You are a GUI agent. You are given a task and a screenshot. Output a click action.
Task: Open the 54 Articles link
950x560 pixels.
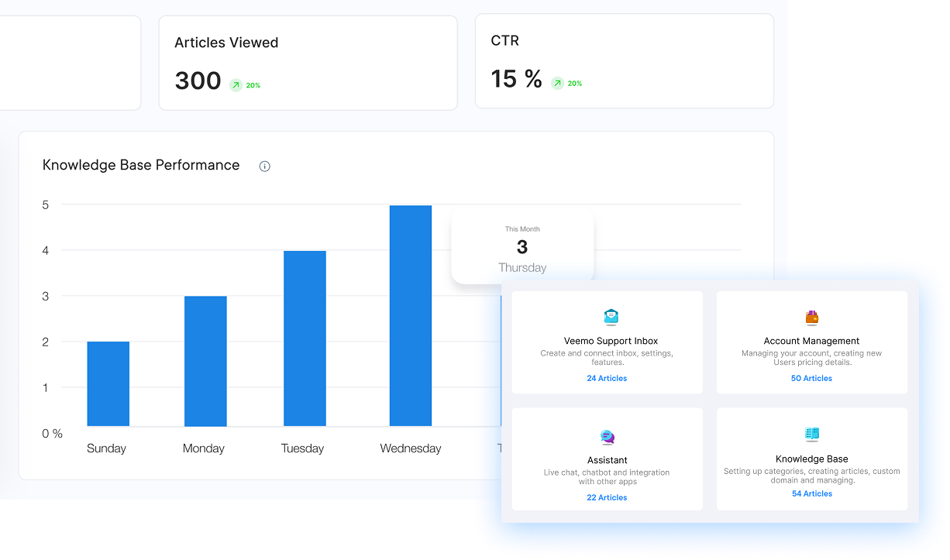click(x=812, y=494)
